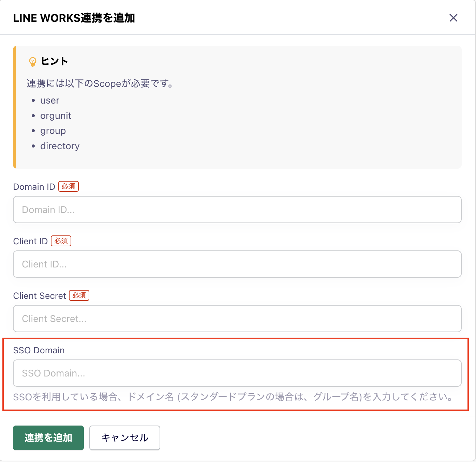Screen dimensions: 476x462
Task: Click the dialog title LINE WORKS連携を追加
Action: pyautogui.click(x=74, y=18)
